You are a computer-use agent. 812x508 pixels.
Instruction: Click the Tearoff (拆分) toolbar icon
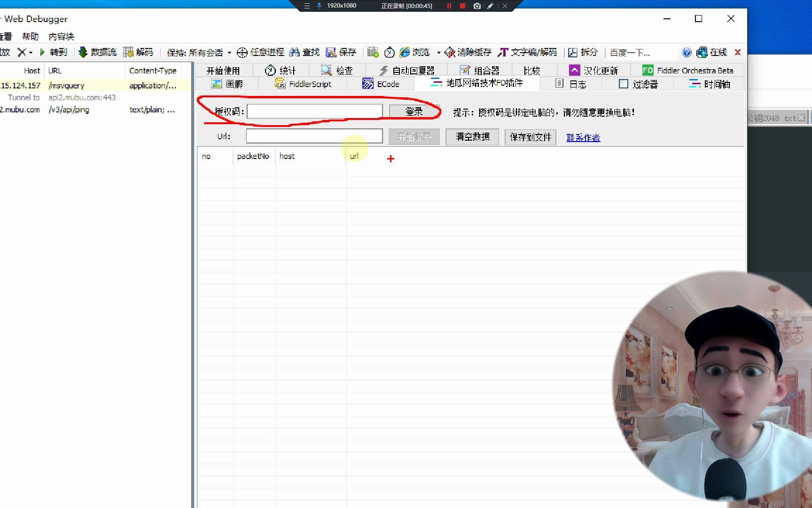pyautogui.click(x=573, y=52)
